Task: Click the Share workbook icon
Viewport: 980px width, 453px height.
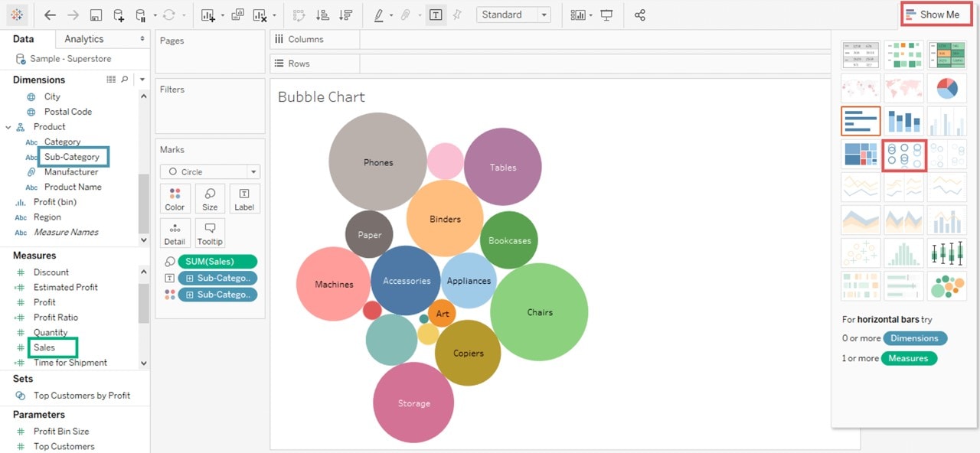Action: tap(640, 15)
